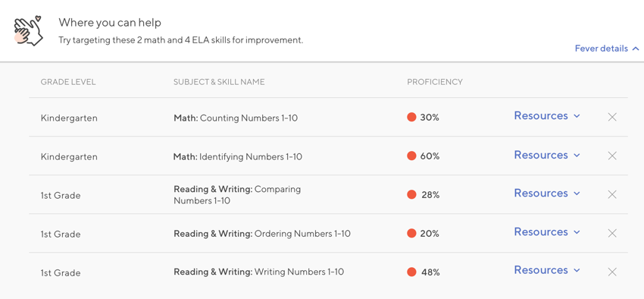Click the Grade Level column header

[67, 82]
